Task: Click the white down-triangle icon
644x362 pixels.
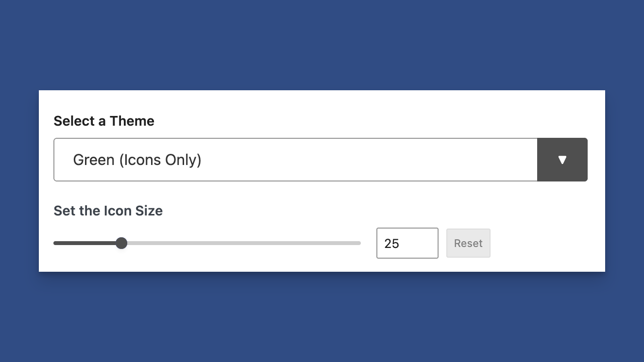Action: pos(562,160)
